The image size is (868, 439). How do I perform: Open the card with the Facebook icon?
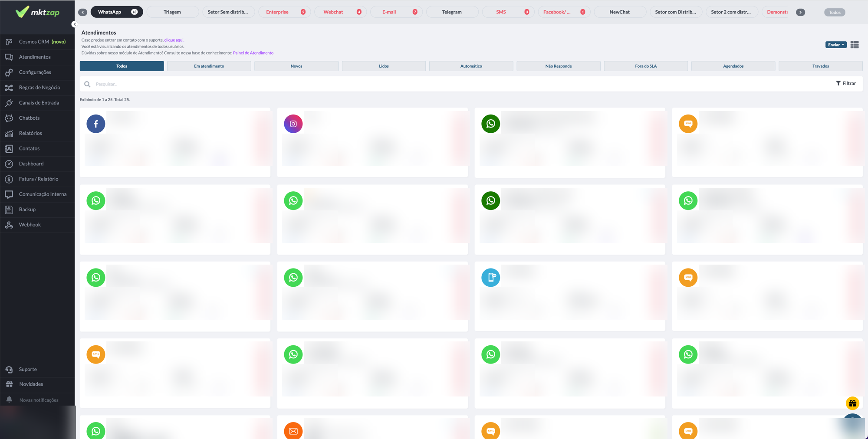175,142
